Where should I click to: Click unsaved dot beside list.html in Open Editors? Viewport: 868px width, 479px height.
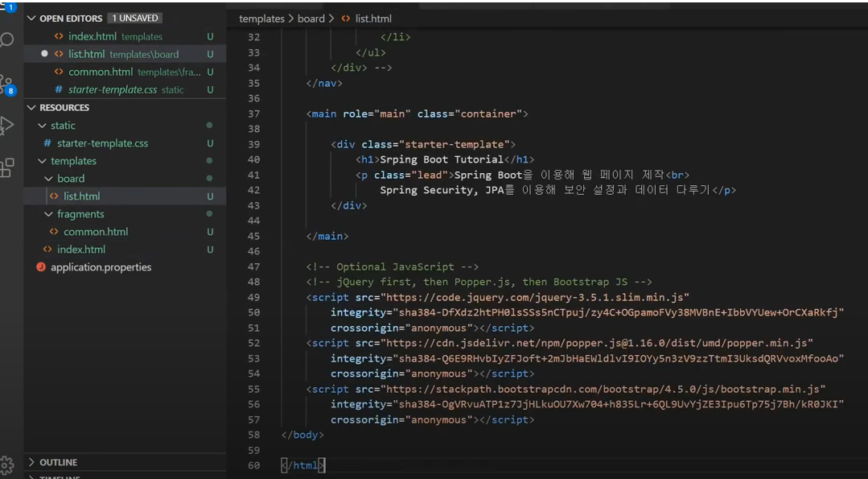[45, 54]
